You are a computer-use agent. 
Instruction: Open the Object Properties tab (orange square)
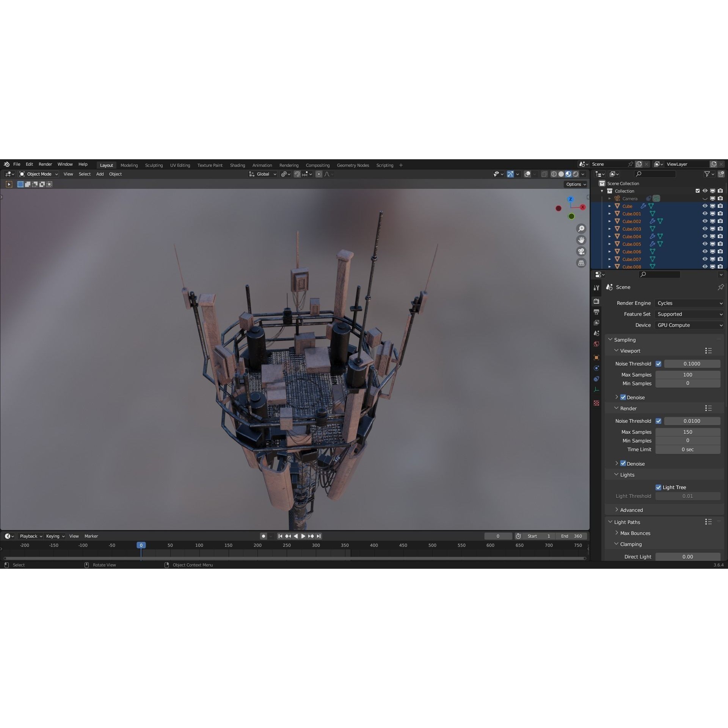click(x=596, y=358)
